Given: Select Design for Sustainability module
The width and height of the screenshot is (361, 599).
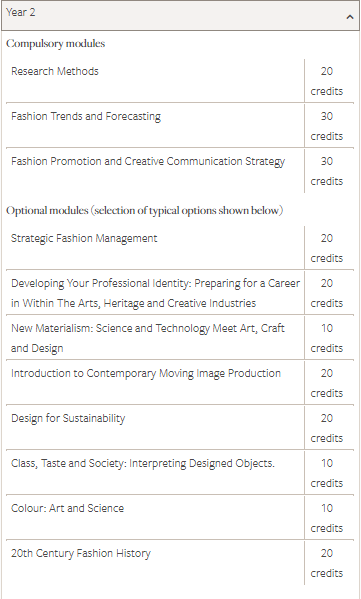Looking at the screenshot, I should click(x=68, y=418).
